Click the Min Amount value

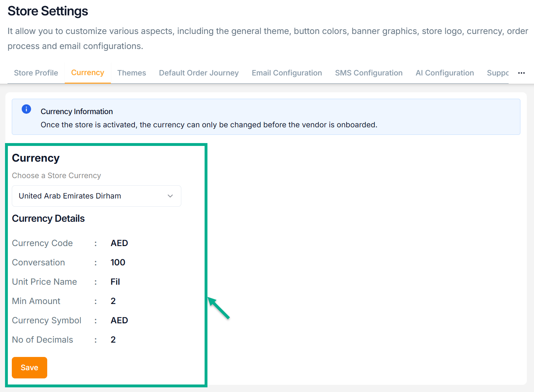(113, 301)
